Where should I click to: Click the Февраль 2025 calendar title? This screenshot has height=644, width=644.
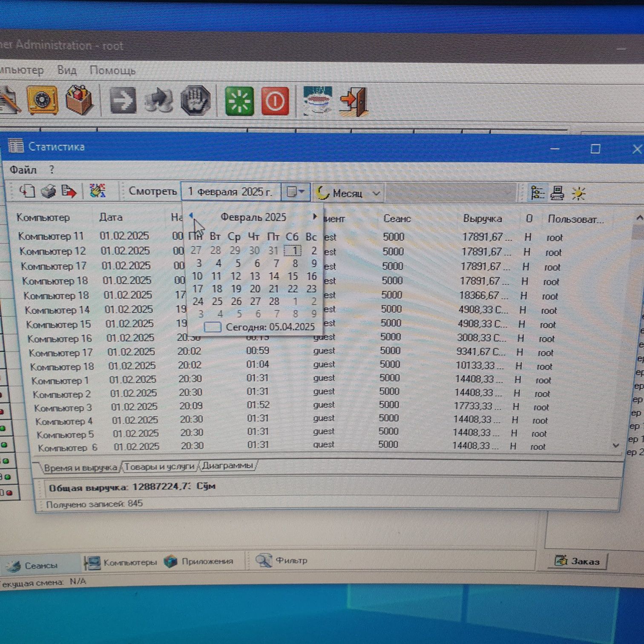[x=253, y=217]
